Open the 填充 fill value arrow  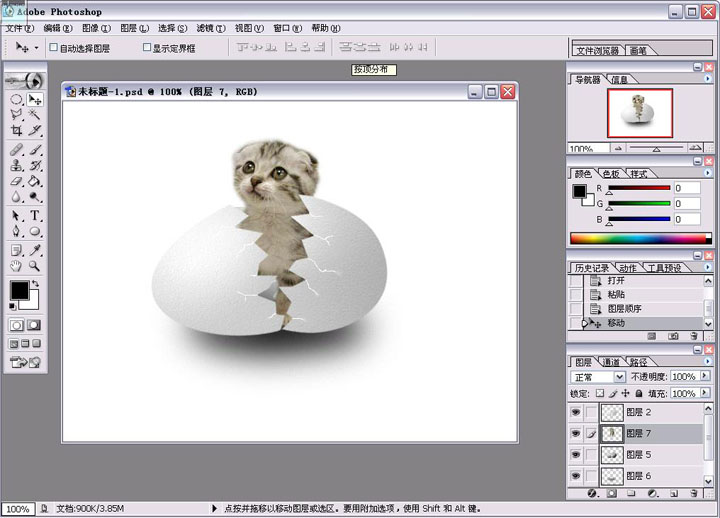705,393
